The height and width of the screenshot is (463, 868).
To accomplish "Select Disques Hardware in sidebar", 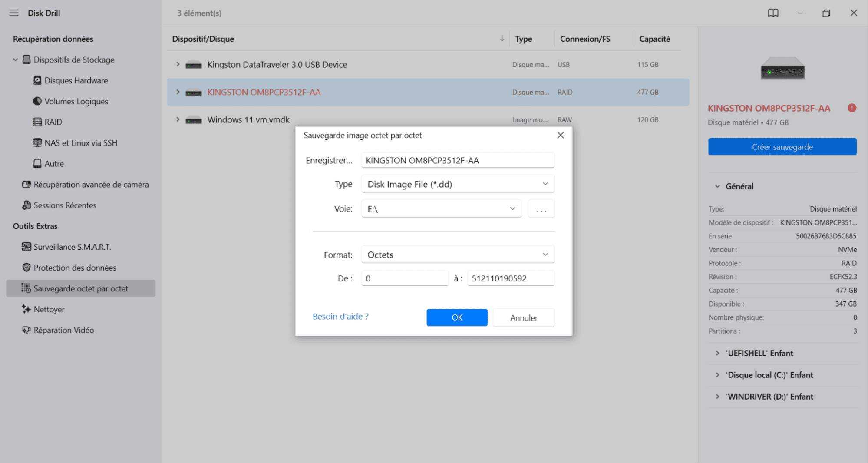I will click(x=76, y=80).
